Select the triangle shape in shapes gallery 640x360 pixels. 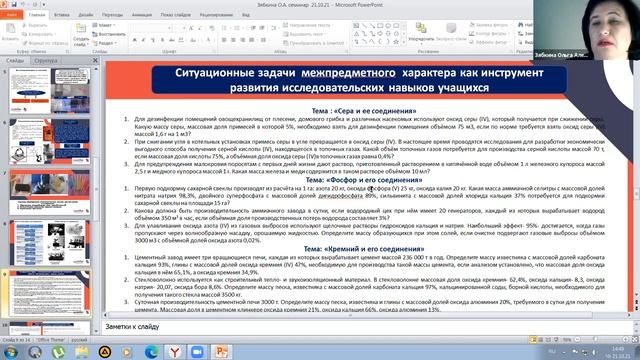[357, 34]
